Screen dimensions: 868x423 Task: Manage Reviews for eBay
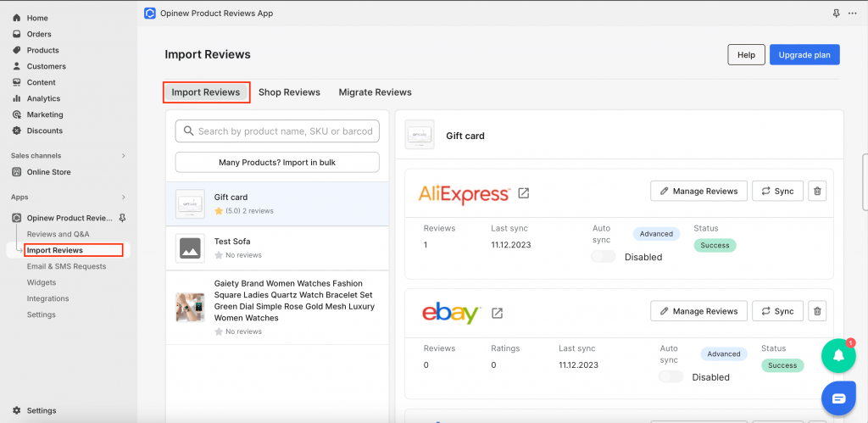coord(698,311)
